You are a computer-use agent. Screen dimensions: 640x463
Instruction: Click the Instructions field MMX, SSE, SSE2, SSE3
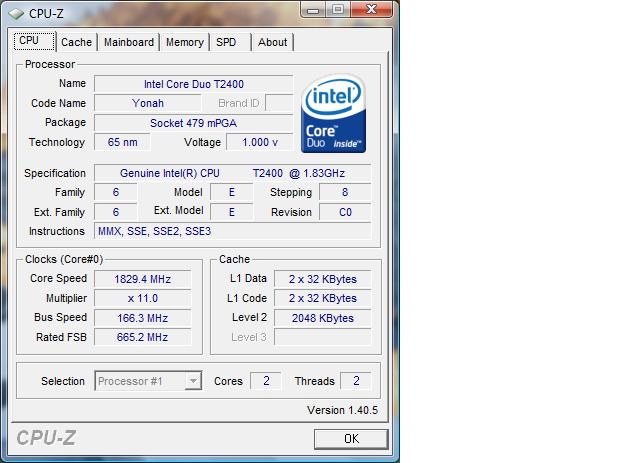point(233,231)
